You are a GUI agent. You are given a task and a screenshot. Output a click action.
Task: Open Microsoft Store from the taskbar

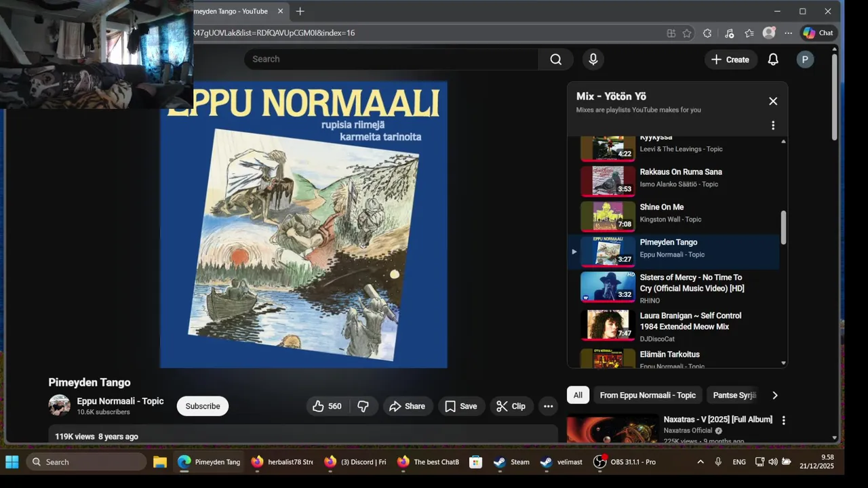[x=476, y=462]
